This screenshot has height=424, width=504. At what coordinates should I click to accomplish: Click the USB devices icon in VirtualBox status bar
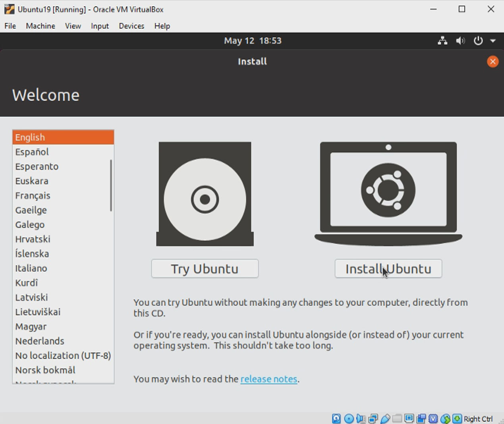click(385, 418)
